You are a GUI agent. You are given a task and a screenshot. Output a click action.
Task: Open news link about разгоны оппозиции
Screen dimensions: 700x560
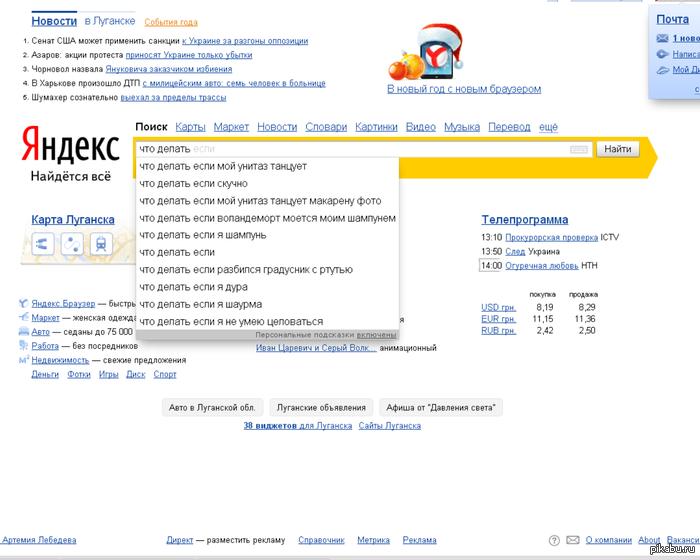(245, 41)
